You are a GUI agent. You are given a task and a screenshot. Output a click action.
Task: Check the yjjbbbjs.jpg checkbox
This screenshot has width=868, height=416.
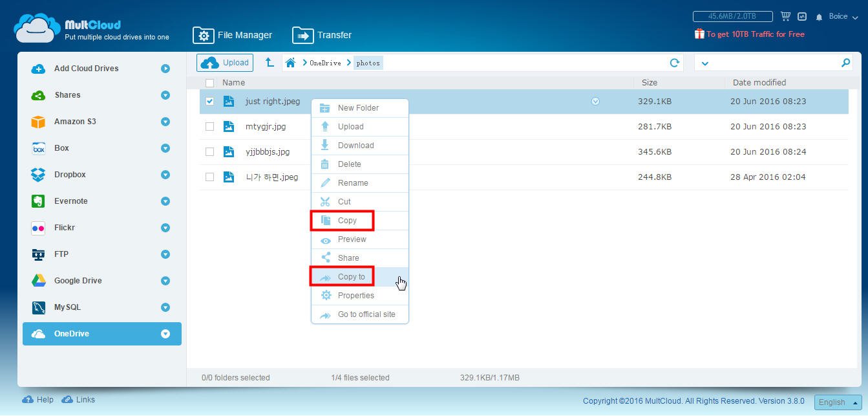click(x=209, y=152)
